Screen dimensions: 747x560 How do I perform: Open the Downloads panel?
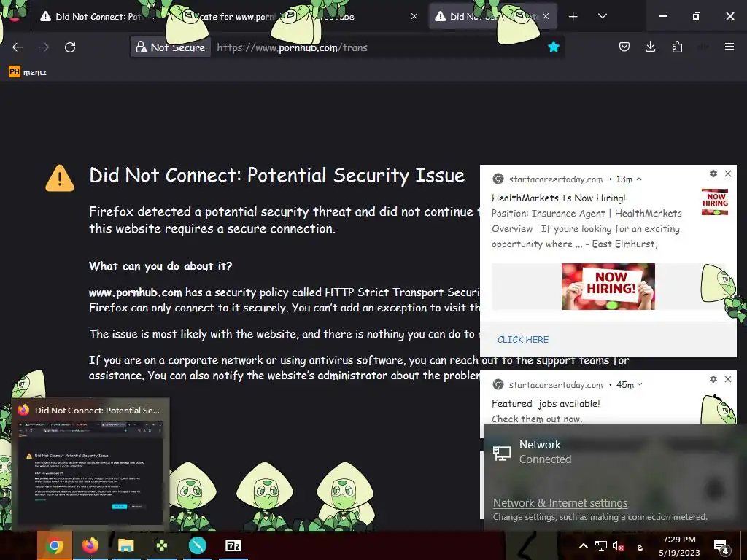(650, 47)
